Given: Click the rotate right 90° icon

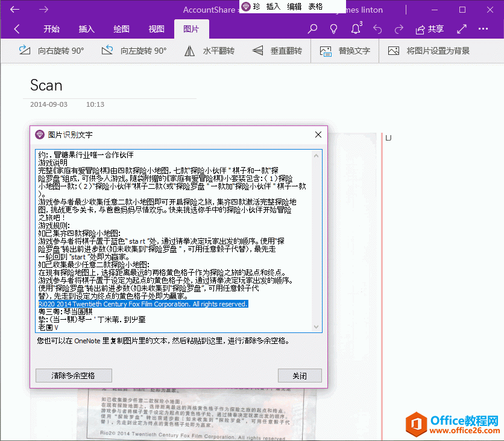Looking at the screenshot, I should [25, 51].
